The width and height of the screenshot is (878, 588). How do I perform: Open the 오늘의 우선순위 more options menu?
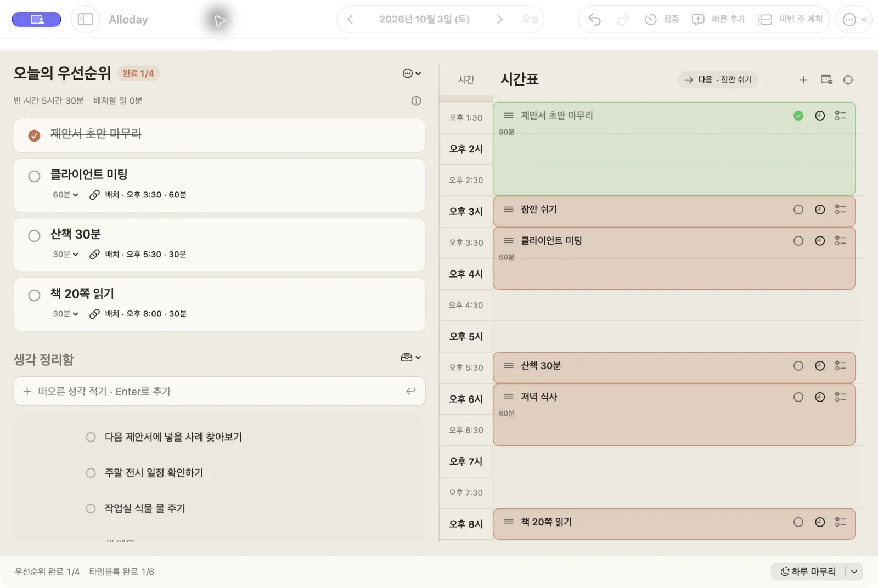[412, 73]
